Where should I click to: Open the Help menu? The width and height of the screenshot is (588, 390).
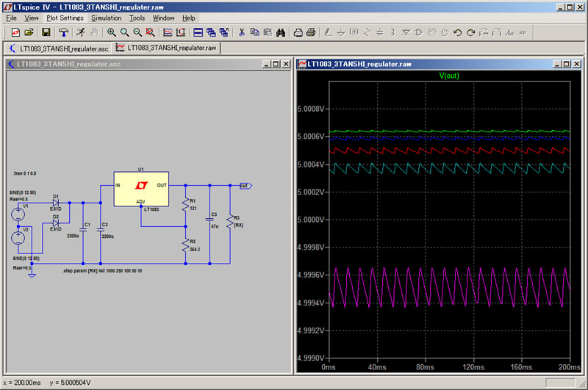189,18
